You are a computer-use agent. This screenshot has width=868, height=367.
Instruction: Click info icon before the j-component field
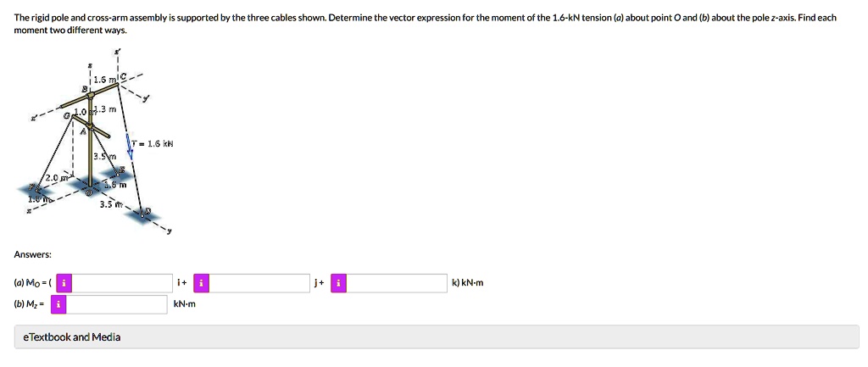[202, 283]
